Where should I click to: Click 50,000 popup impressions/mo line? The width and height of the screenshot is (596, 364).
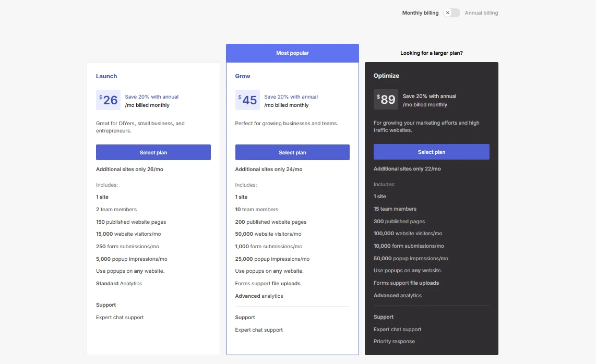pos(411,258)
